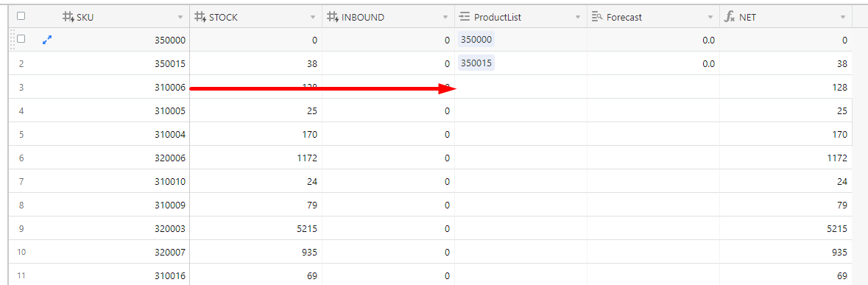This screenshot has width=868, height=285.
Task: Open linked record chip 350000
Action: point(476,40)
